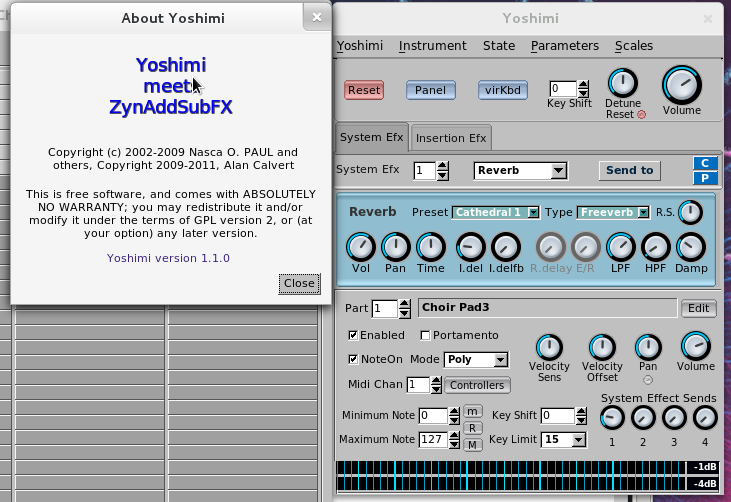Toggle the Enabled checkbox for the part
The height and width of the screenshot is (502, 731).
pos(353,335)
